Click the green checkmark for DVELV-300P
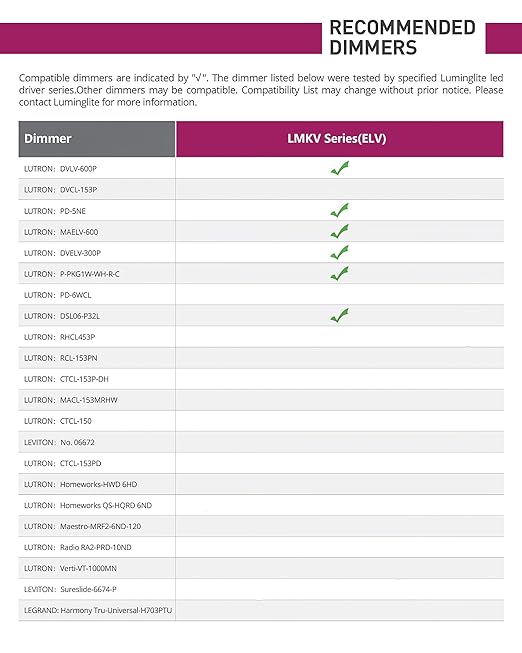The image size is (522, 653). [340, 252]
